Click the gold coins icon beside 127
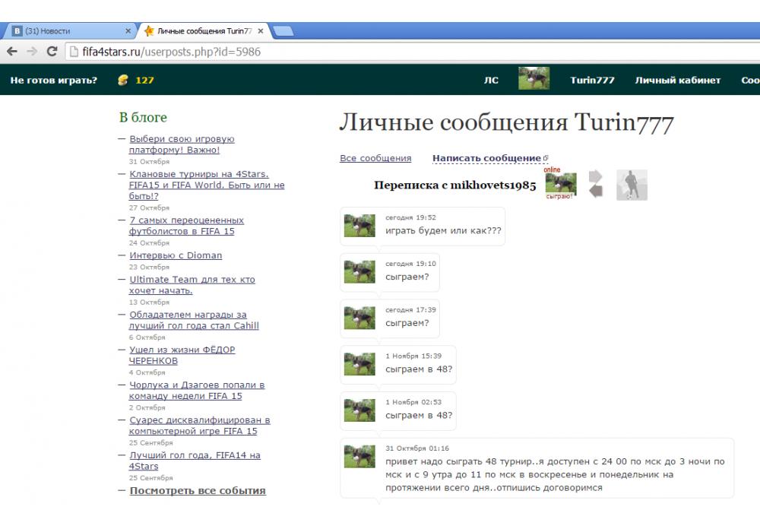This screenshot has height=532, width=760. [x=123, y=80]
